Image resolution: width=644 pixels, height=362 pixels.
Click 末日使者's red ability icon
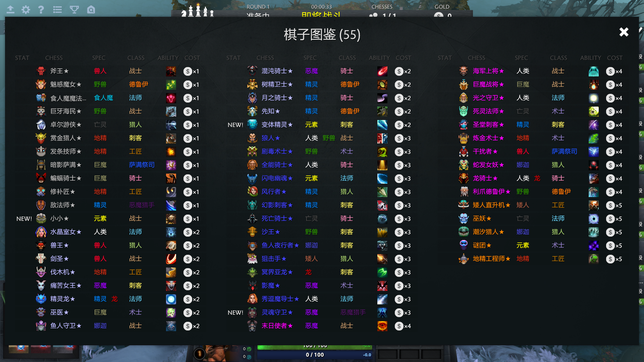[x=382, y=326]
